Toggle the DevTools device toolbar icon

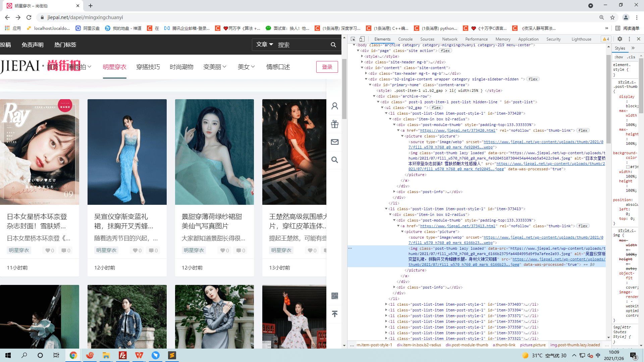[x=362, y=39]
